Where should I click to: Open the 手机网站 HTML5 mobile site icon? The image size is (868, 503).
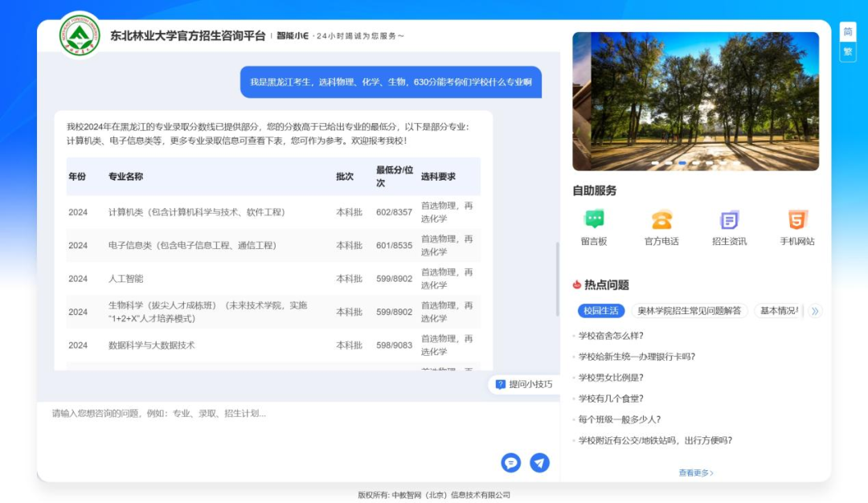(x=796, y=219)
